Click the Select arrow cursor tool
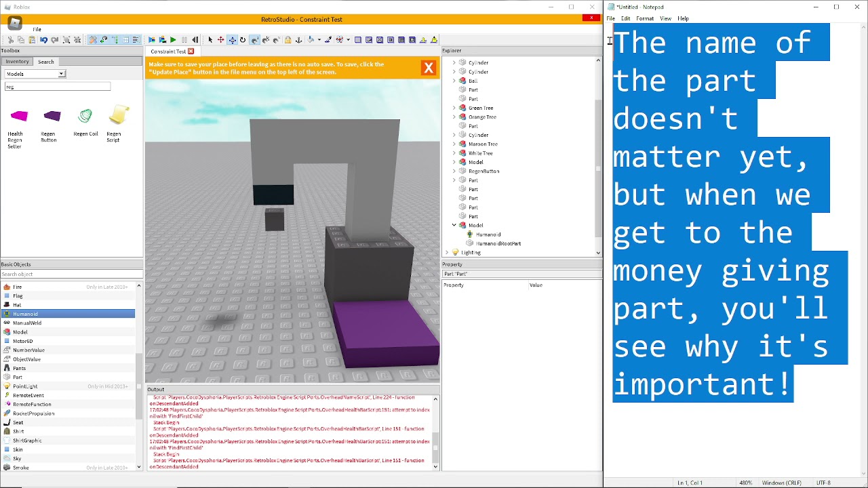Viewport: 868px width, 488px height. 210,40
